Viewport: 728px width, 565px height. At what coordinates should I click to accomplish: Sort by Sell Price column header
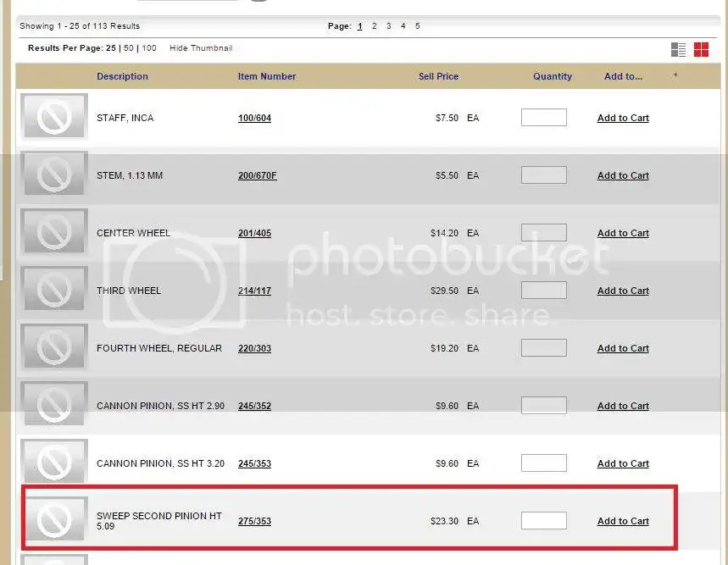point(438,76)
